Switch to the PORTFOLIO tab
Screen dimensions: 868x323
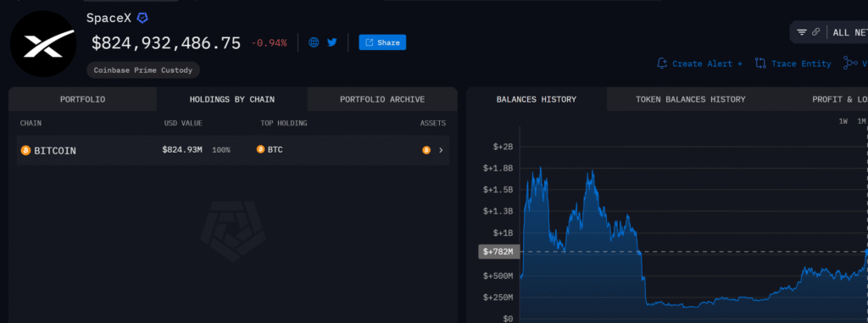tap(82, 100)
